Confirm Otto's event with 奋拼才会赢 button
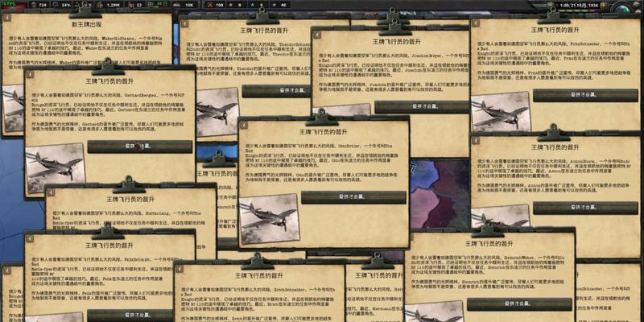The width and height of the screenshot is (644, 322). [353, 197]
